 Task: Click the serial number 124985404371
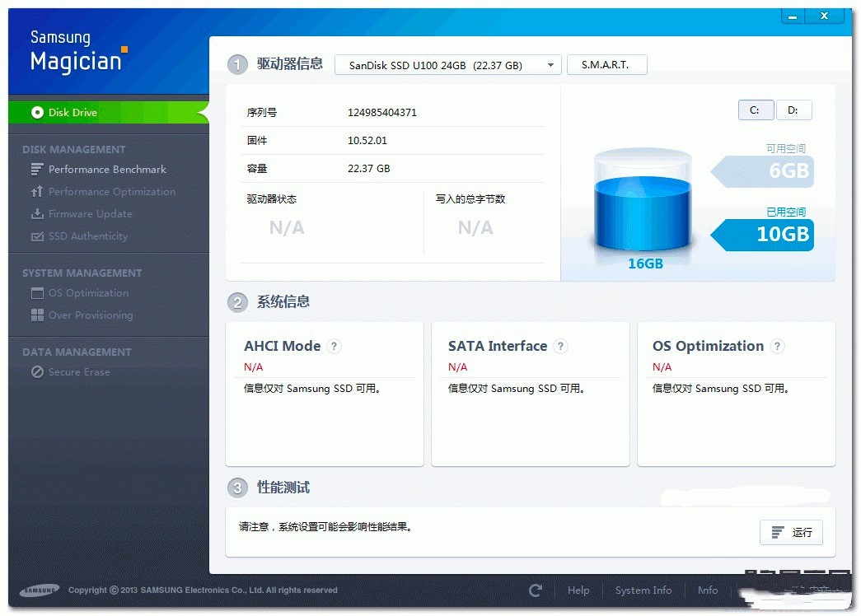(382, 113)
